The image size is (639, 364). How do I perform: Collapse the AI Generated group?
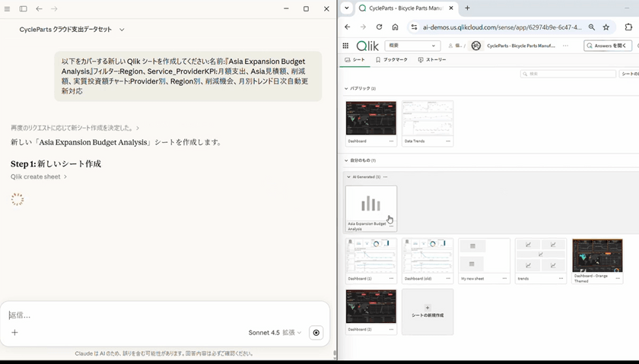coord(348,177)
